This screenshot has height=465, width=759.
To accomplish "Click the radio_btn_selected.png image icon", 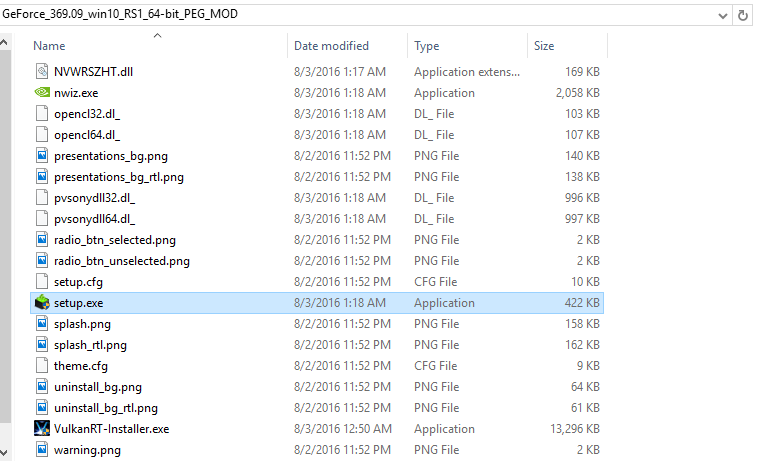I will tap(42, 240).
